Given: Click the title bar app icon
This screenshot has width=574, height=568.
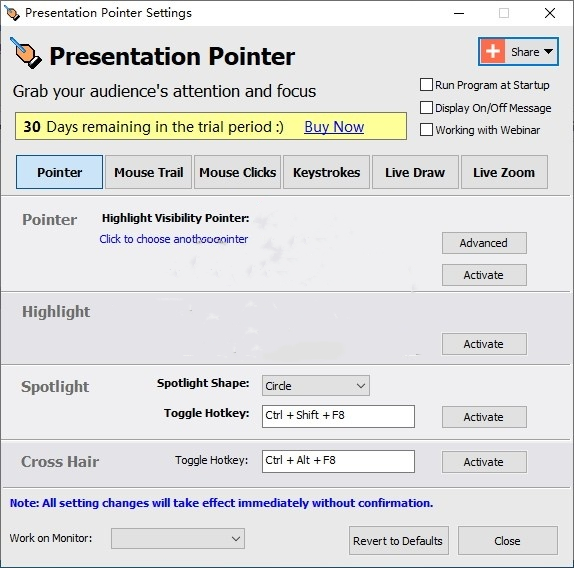Looking at the screenshot, I should (12, 13).
